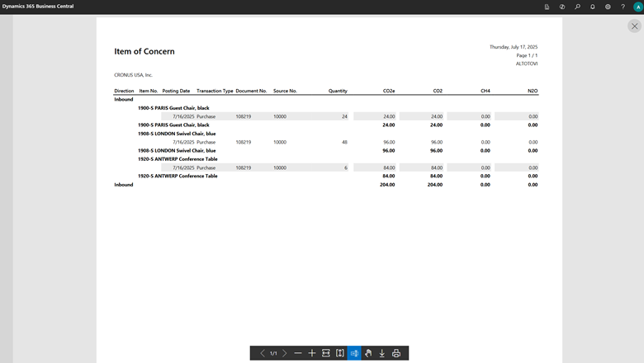The width and height of the screenshot is (644, 363).
Task: Click the 'Source No.' column header
Action: [x=285, y=91]
